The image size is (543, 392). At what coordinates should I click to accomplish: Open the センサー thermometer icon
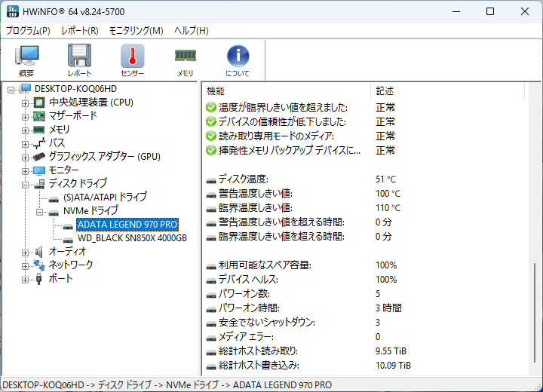point(132,60)
